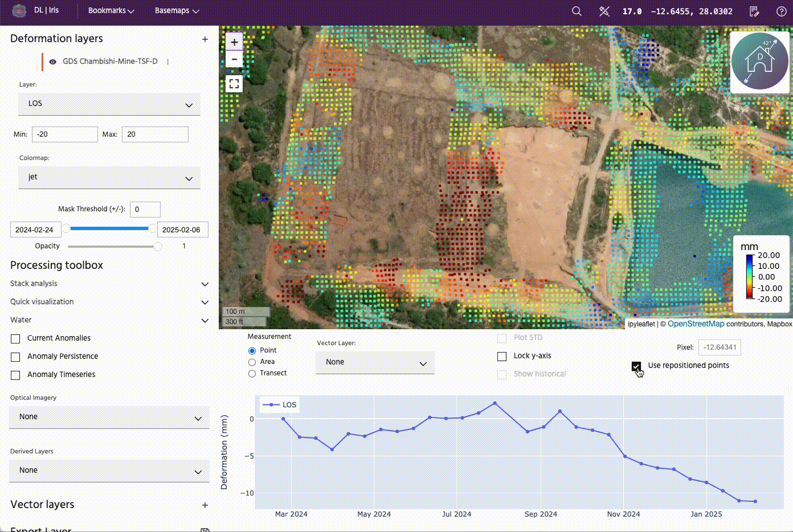
Task: Click the Opacity slider handle
Action: [x=158, y=247]
